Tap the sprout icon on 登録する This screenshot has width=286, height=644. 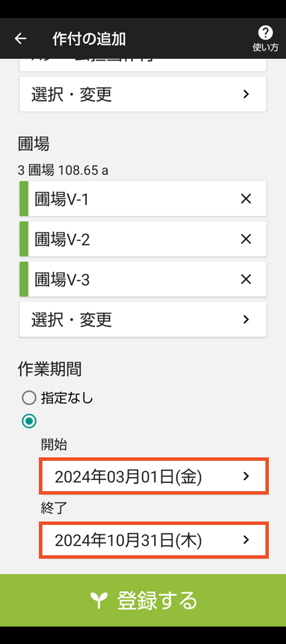[x=99, y=600]
